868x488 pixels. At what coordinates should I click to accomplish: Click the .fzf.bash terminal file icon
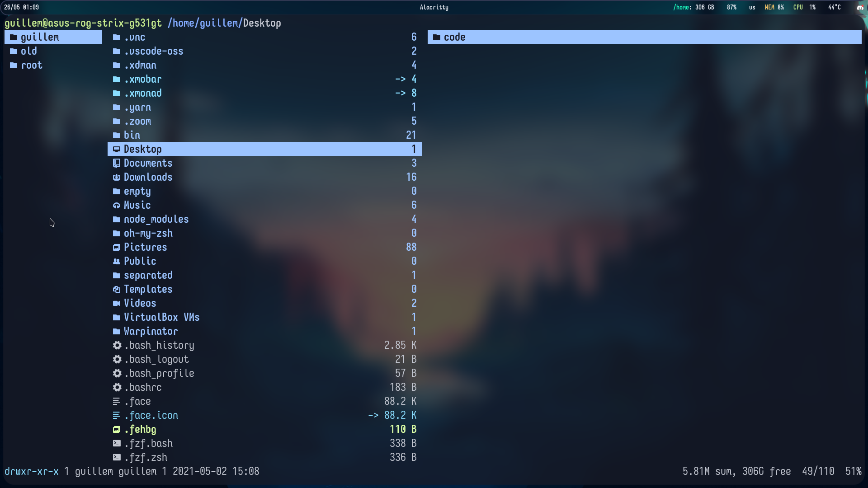(x=117, y=444)
